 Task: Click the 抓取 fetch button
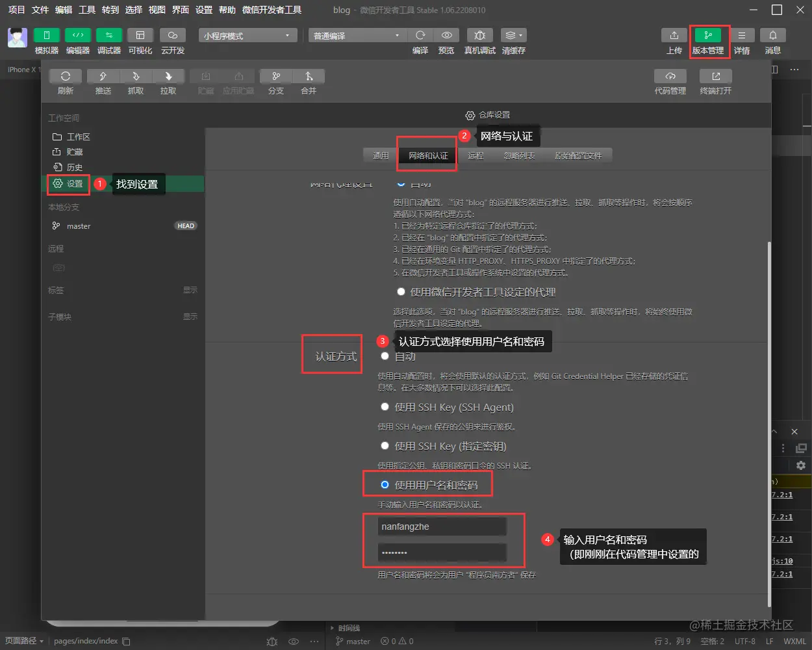[136, 76]
